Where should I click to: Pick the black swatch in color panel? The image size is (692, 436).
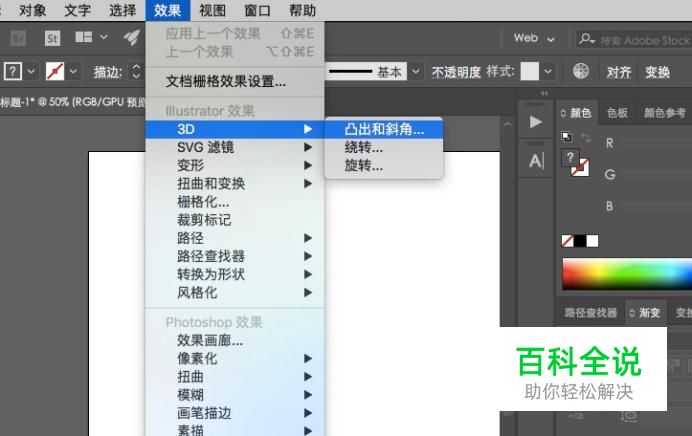coord(580,241)
